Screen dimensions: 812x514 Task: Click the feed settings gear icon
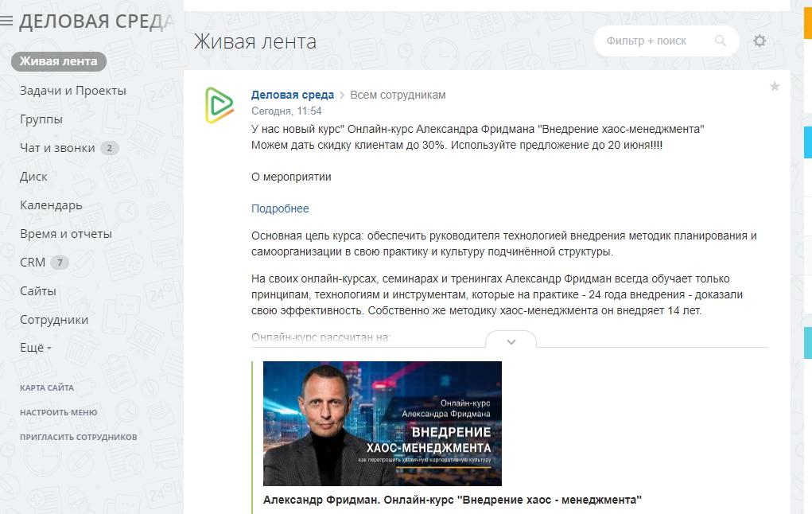tap(760, 41)
